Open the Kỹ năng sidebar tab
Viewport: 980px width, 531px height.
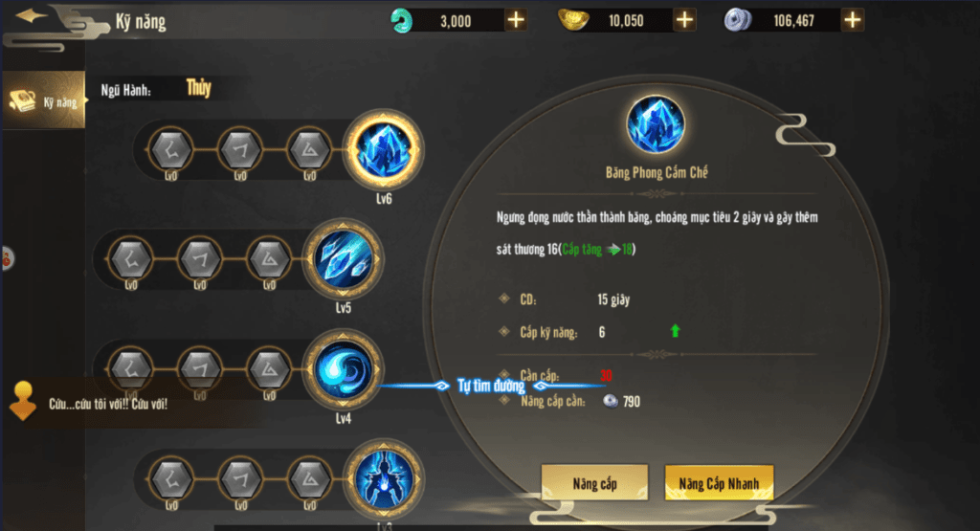(44, 100)
